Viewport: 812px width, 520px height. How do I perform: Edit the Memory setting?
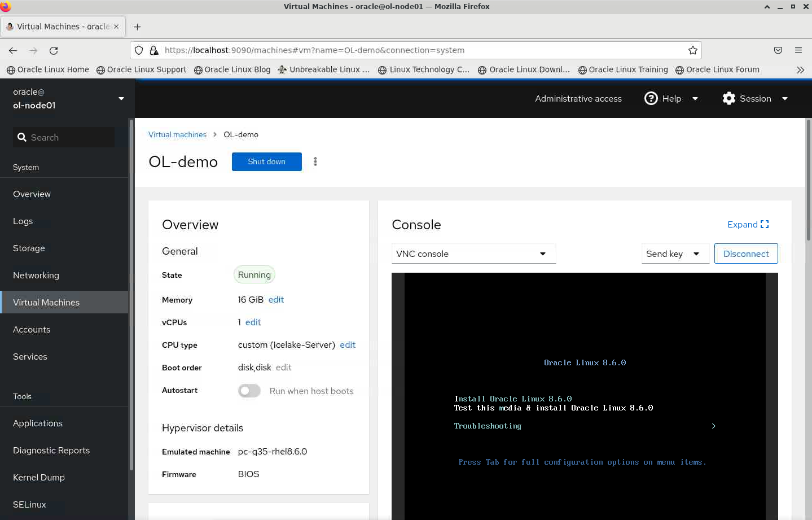(276, 299)
